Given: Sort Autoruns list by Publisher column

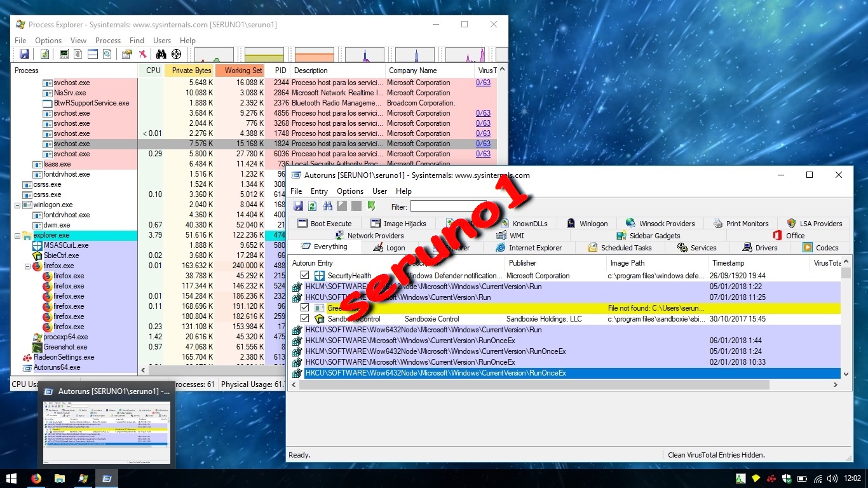Looking at the screenshot, I should click(x=554, y=262).
